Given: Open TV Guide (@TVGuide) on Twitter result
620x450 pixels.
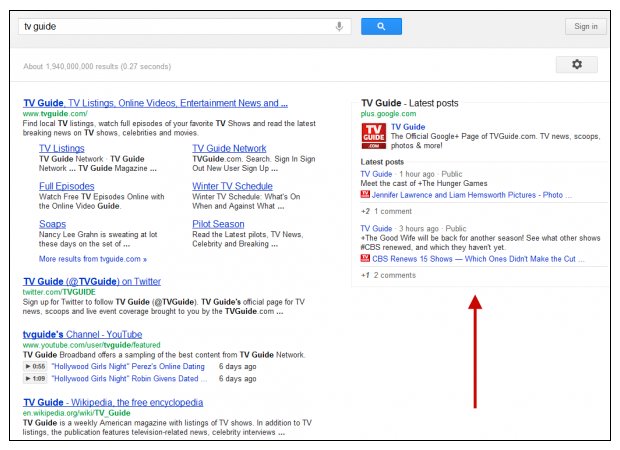Looking at the screenshot, I should [x=92, y=282].
